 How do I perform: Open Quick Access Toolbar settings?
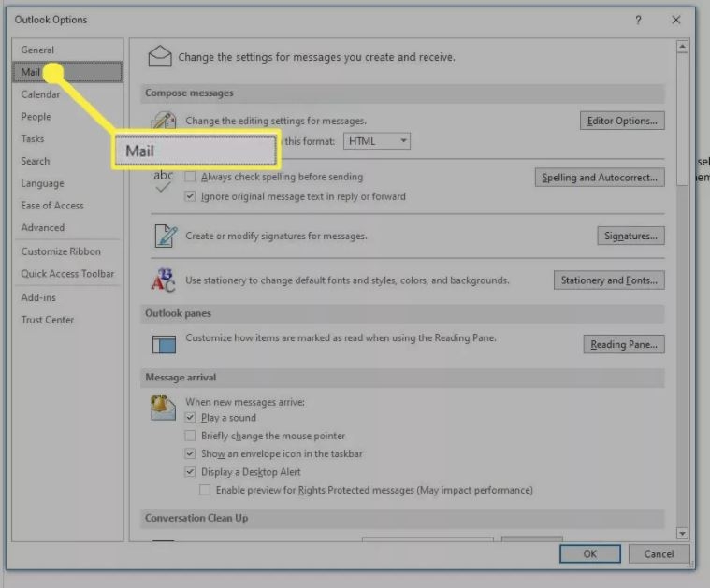coord(67,273)
